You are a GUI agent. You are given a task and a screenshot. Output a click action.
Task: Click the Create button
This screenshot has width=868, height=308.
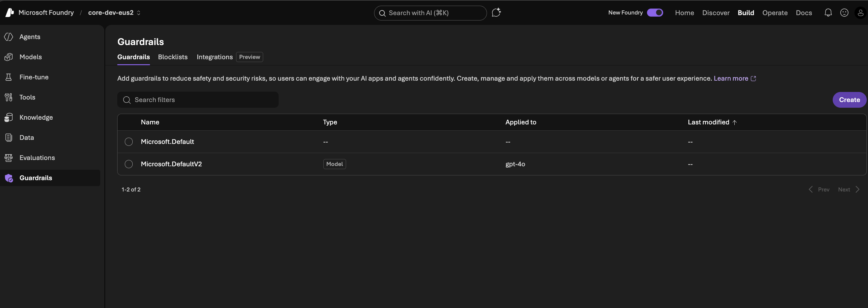tap(849, 100)
